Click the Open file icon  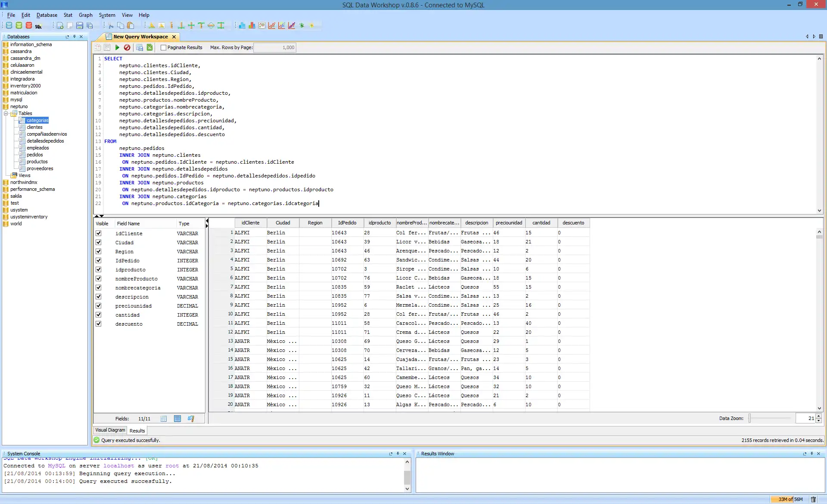pyautogui.click(x=69, y=25)
